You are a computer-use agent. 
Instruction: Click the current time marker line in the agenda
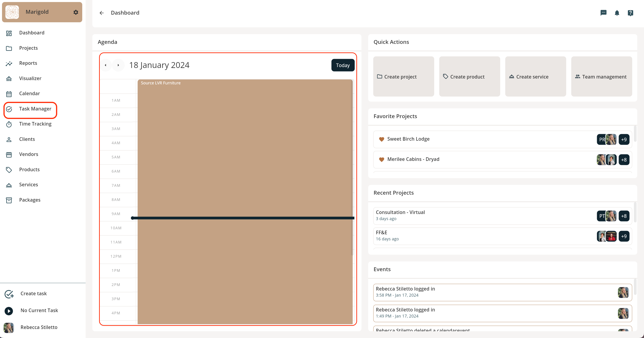pyautogui.click(x=243, y=218)
